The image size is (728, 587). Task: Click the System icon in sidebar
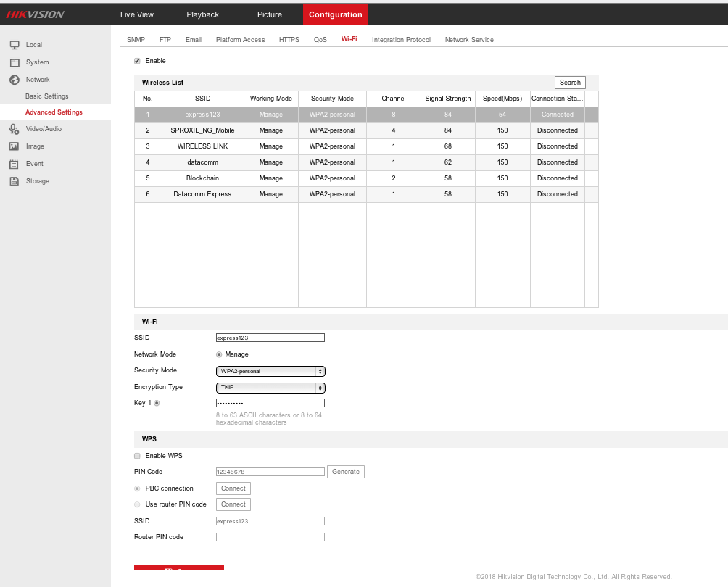coord(14,62)
